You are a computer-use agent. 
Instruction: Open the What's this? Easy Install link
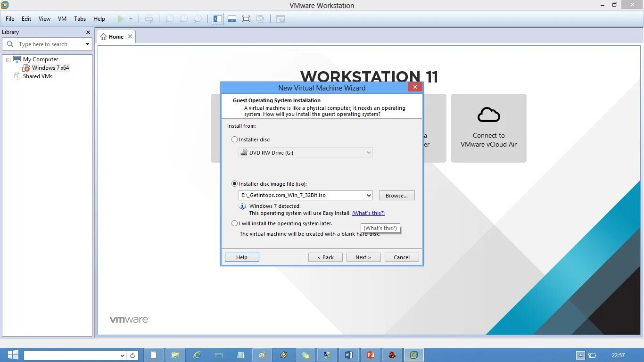pyautogui.click(x=368, y=213)
